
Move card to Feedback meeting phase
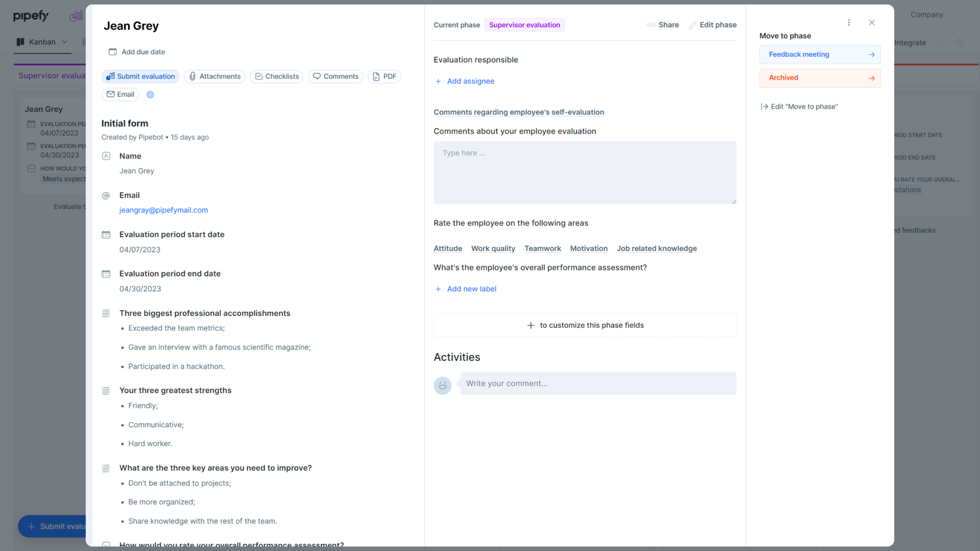click(x=820, y=55)
